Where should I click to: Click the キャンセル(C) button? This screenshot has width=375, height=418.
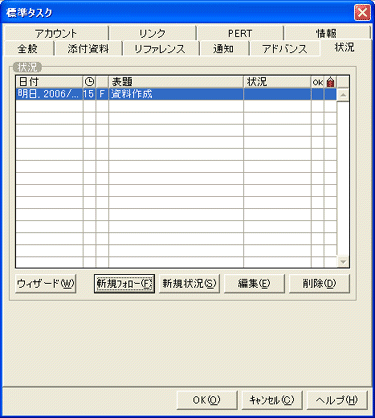click(272, 400)
